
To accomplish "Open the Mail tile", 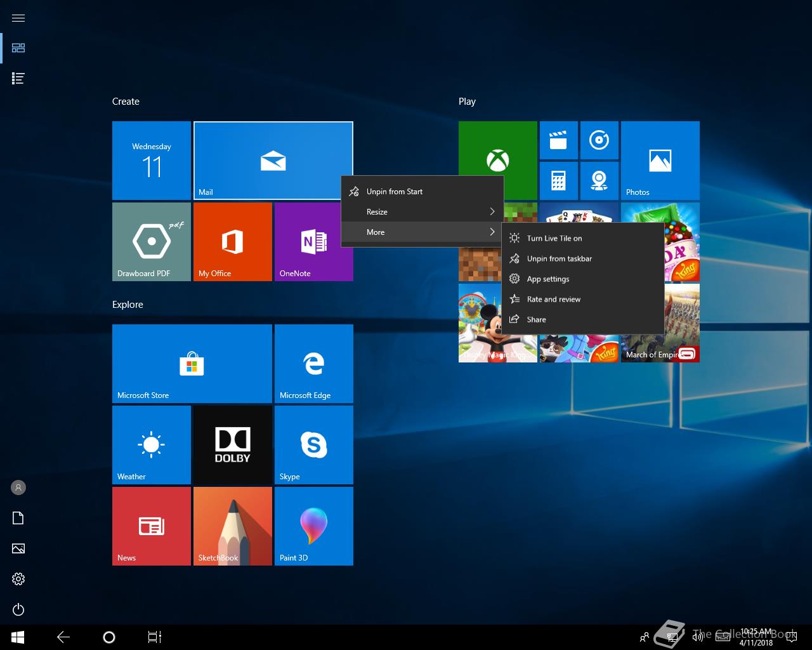I will click(273, 161).
